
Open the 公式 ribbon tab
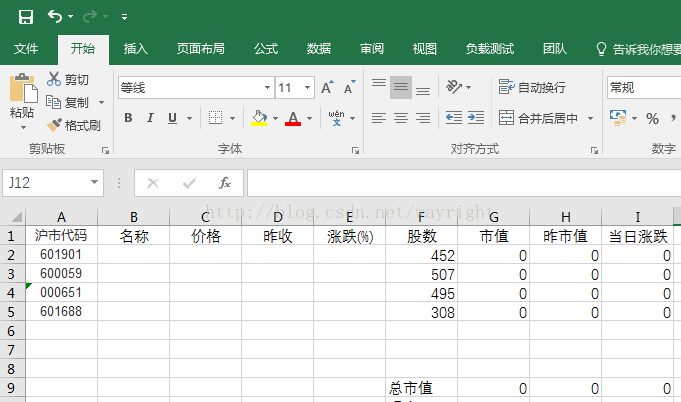click(266, 48)
